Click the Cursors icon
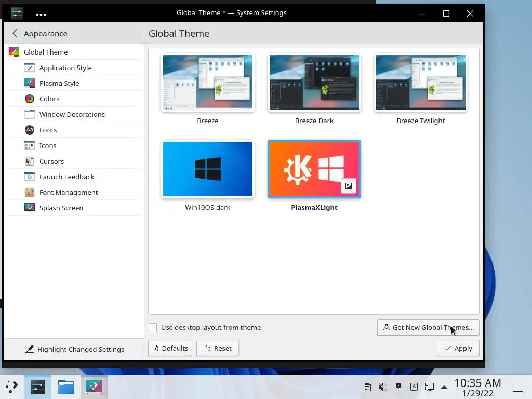The image size is (532, 399). tap(30, 161)
